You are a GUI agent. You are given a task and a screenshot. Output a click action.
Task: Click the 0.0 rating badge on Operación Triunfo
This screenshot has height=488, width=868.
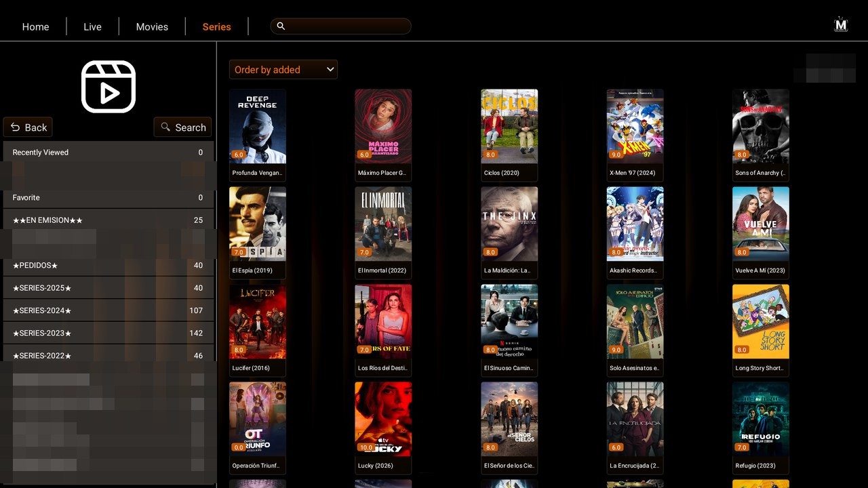pyautogui.click(x=239, y=447)
